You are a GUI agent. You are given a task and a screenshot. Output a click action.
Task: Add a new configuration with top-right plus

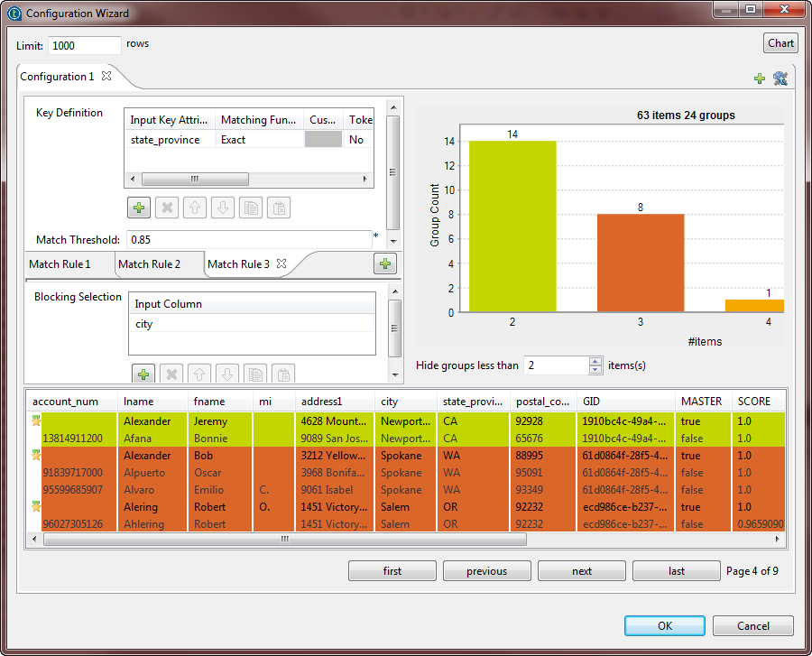[760, 79]
